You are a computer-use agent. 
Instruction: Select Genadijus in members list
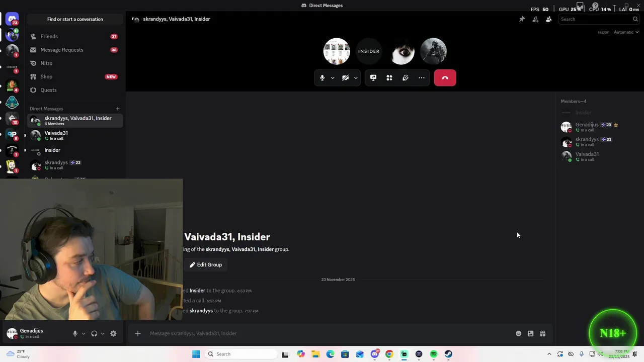(x=597, y=127)
